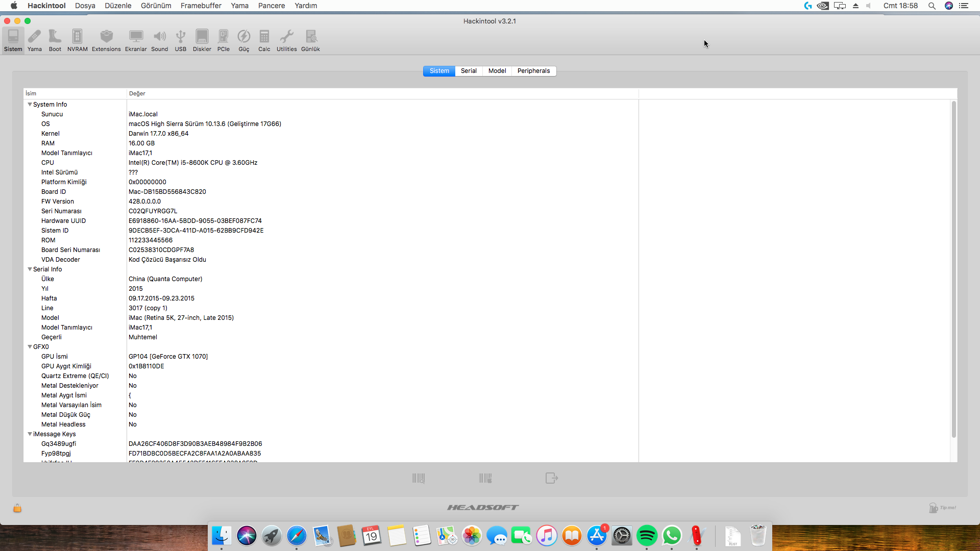Open the Extensions toolbar section

click(x=106, y=40)
